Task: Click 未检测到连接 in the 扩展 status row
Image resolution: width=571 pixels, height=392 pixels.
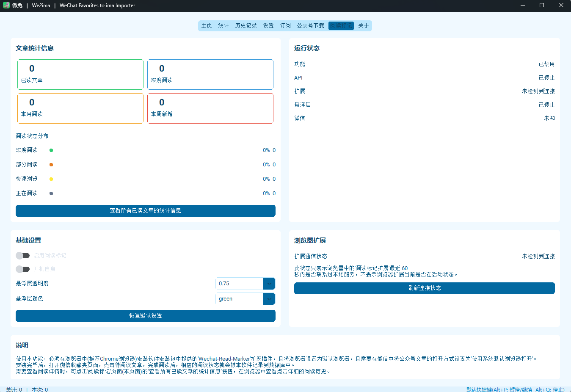Action: (x=538, y=91)
